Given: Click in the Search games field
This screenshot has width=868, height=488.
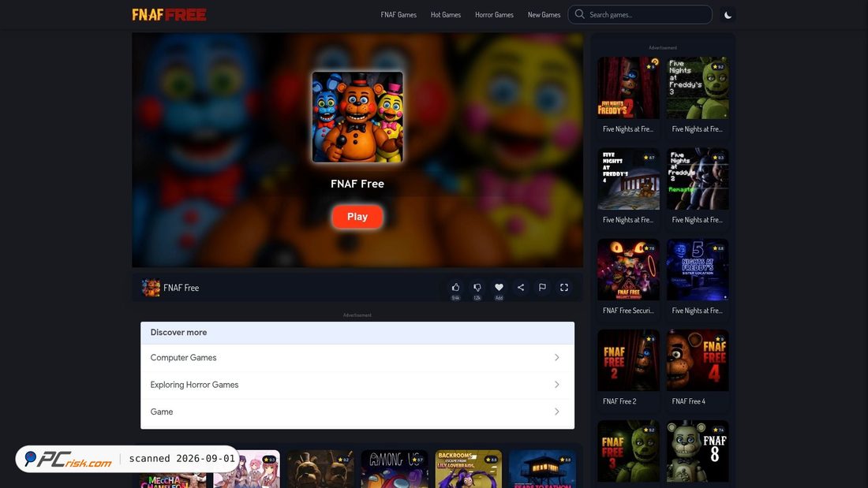Looking at the screenshot, I should (640, 14).
